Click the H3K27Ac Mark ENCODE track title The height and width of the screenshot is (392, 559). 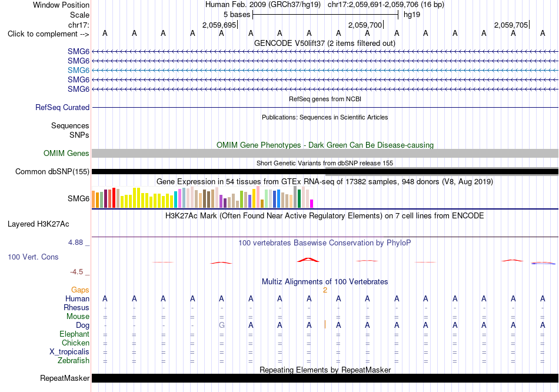(x=325, y=216)
